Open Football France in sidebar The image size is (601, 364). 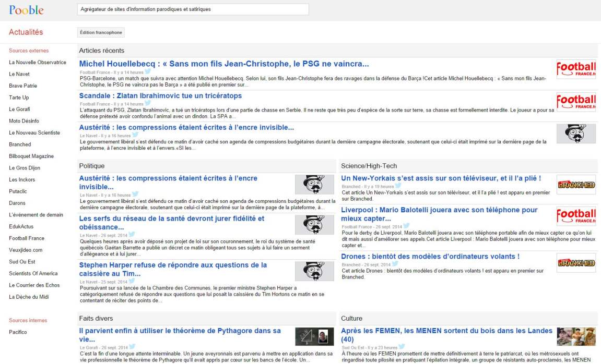point(27,238)
